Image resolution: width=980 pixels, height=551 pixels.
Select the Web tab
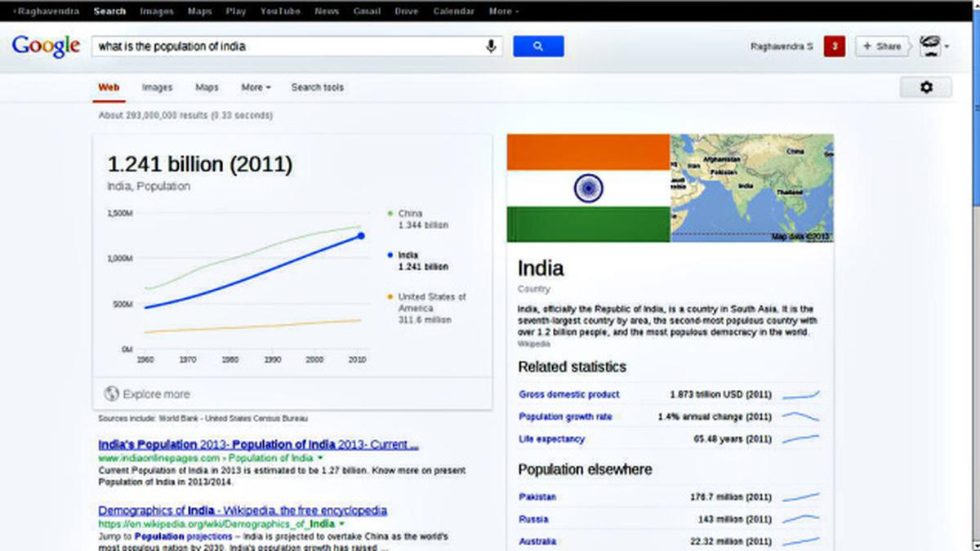pyautogui.click(x=109, y=87)
